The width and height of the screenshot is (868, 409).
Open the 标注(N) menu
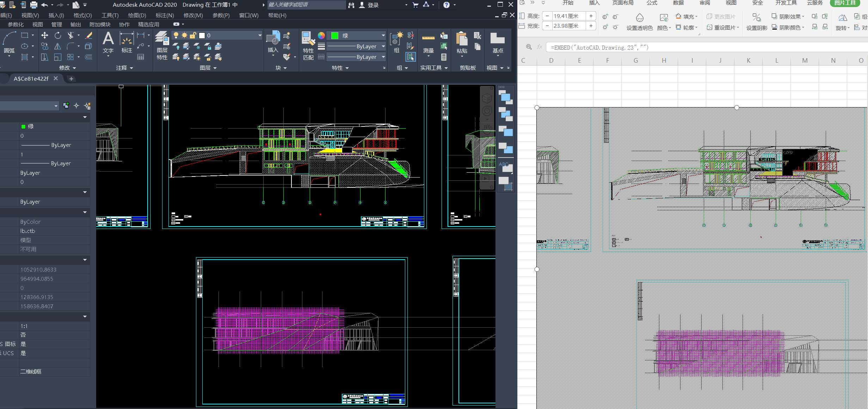point(165,16)
